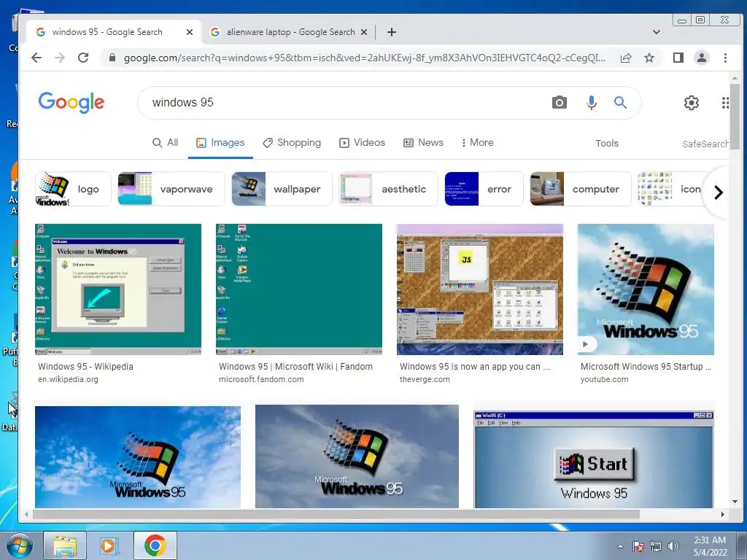The width and height of the screenshot is (747, 560).
Task: Filter images by wallpaper chip
Action: [x=282, y=189]
